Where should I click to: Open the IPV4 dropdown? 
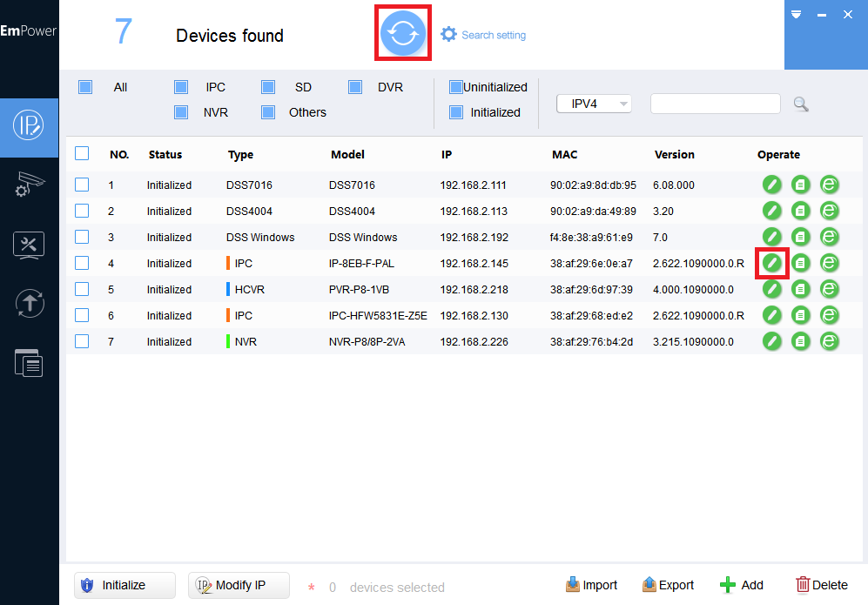point(594,104)
